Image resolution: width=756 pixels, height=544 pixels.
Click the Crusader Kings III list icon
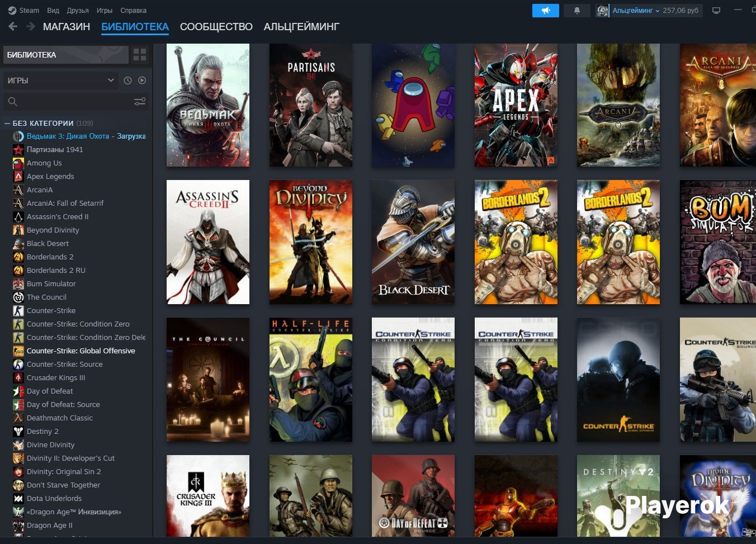(18, 378)
